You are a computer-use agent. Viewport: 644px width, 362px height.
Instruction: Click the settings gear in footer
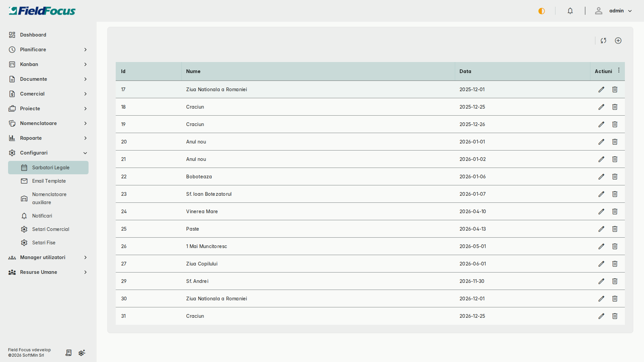click(82, 353)
